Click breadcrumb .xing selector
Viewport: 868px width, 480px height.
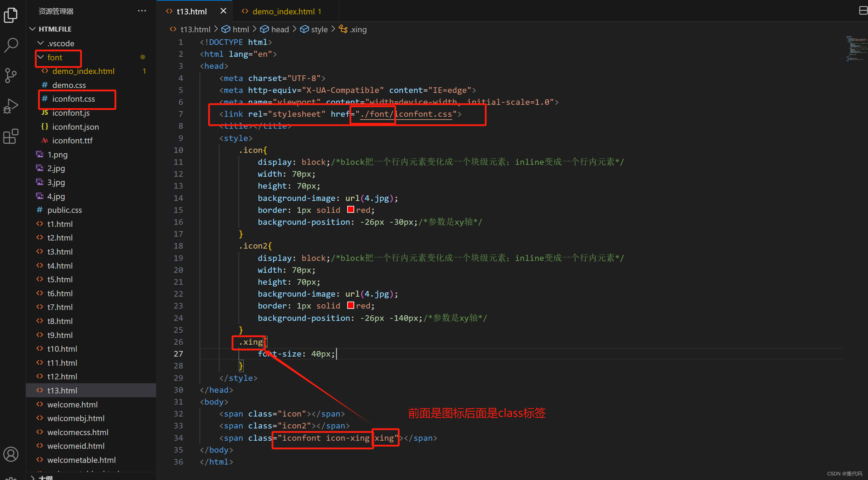tap(353, 29)
